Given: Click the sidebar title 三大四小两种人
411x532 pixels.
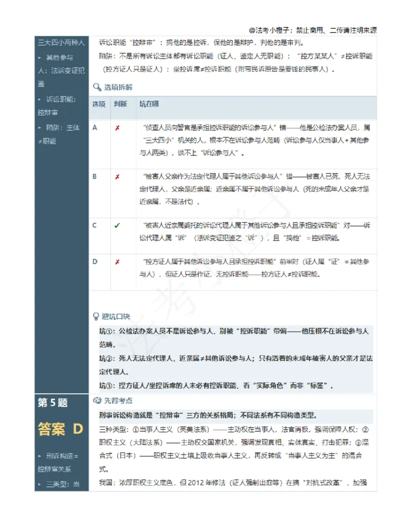Looking at the screenshot, I should click(x=61, y=43).
